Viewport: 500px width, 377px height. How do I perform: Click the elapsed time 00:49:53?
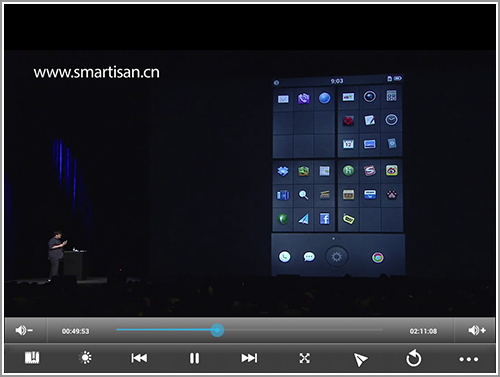tap(75, 331)
